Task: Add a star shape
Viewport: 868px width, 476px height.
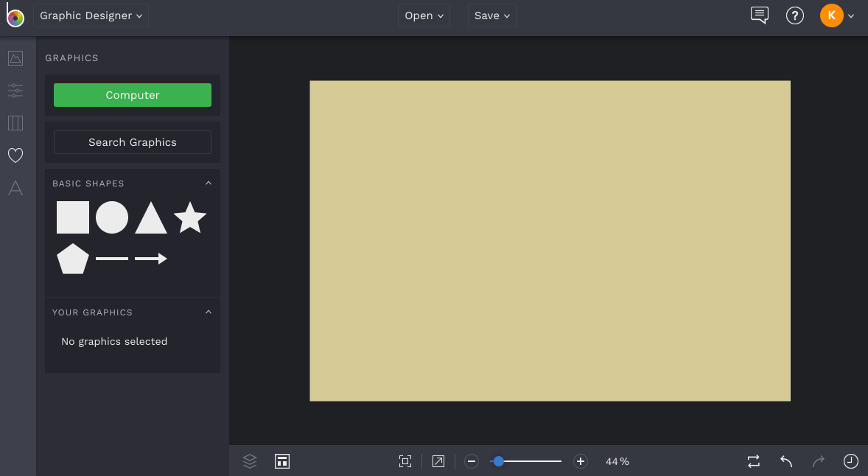Action: click(x=190, y=217)
